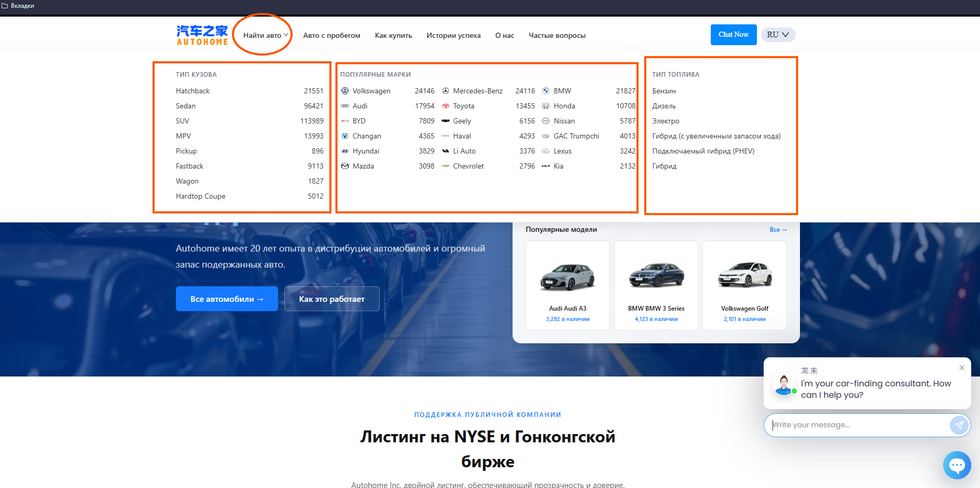
Task: Open the Как купить menu item
Action: point(393,35)
